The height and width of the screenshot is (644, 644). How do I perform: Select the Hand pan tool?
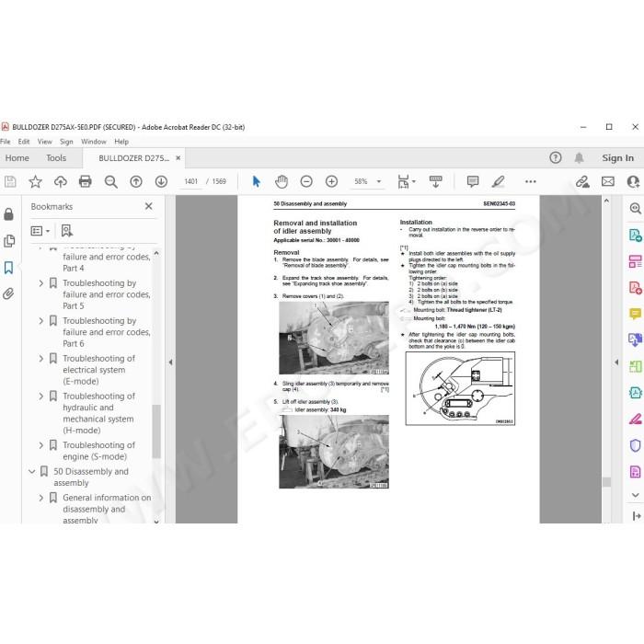282,181
